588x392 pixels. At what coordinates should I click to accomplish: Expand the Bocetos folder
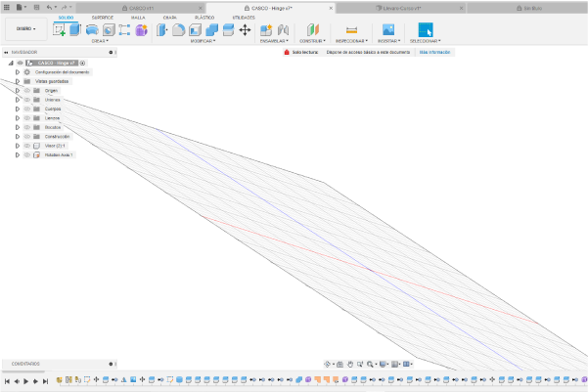point(18,127)
